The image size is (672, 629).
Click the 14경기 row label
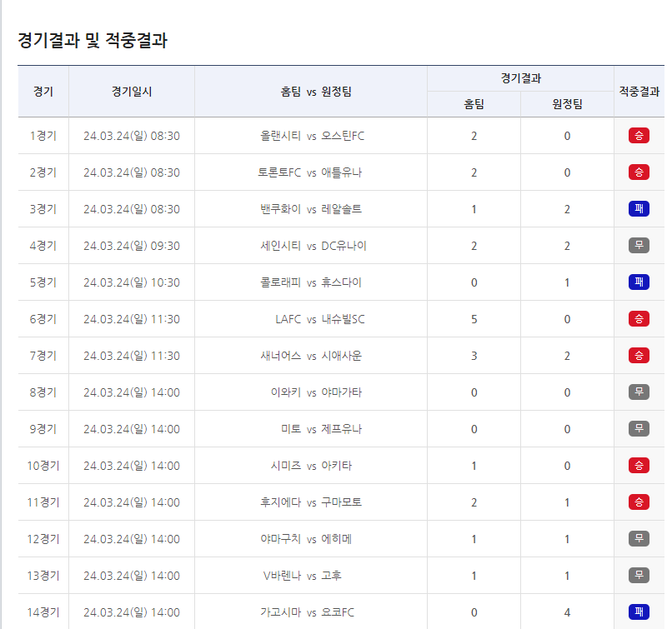(x=43, y=612)
